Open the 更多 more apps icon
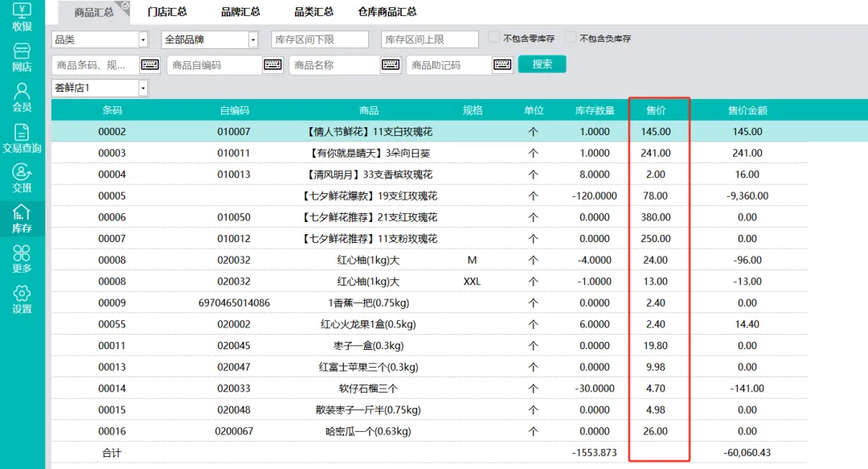This screenshot has height=469, width=868. pyautogui.click(x=22, y=258)
